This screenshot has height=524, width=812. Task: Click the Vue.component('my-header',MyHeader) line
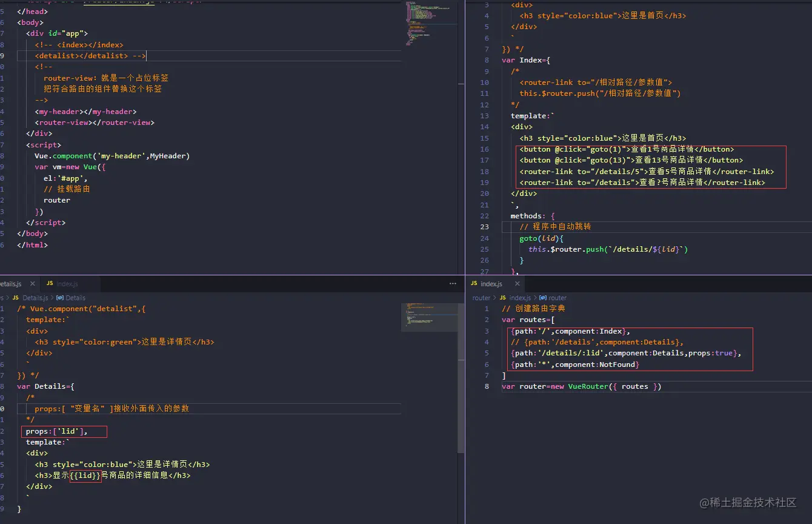click(x=112, y=156)
